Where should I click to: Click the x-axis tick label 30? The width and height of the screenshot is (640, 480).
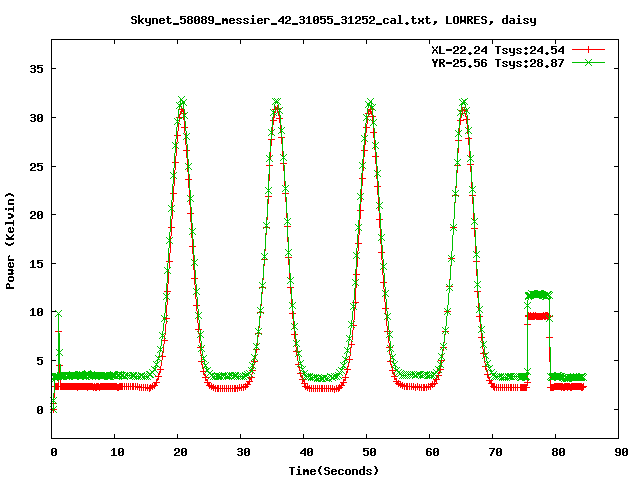tap(243, 452)
